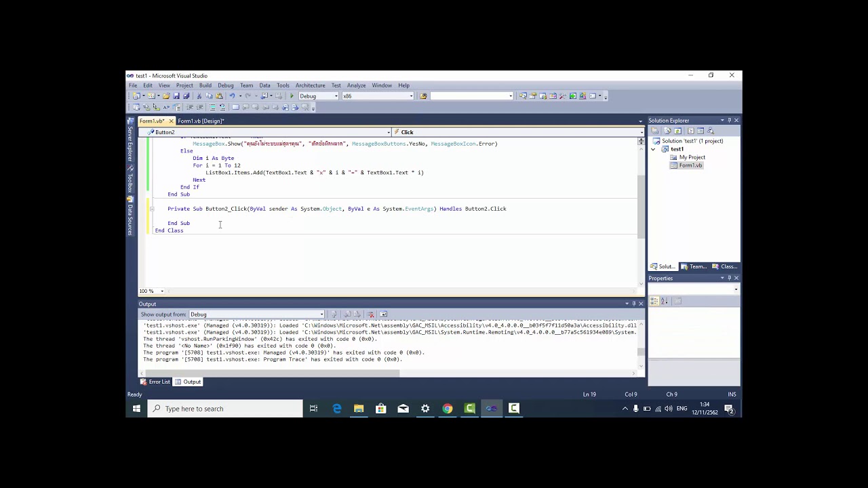Open the Build menu

coord(205,85)
